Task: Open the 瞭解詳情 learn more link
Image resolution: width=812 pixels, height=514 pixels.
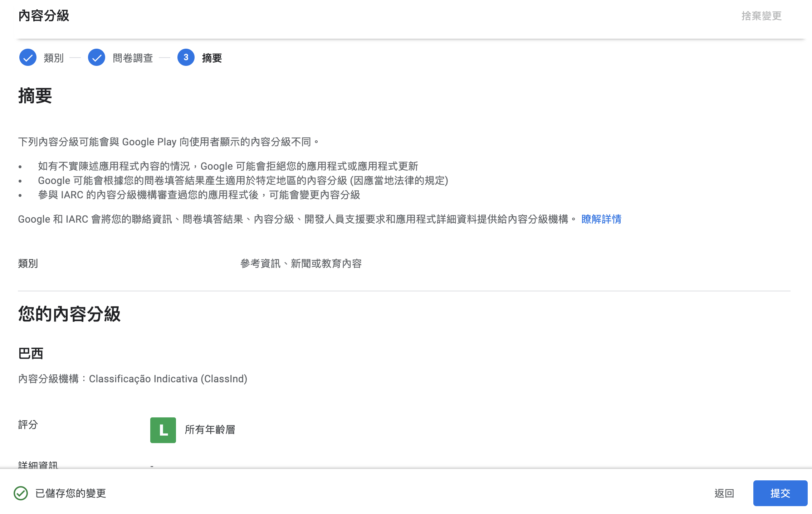Action: 601,219
